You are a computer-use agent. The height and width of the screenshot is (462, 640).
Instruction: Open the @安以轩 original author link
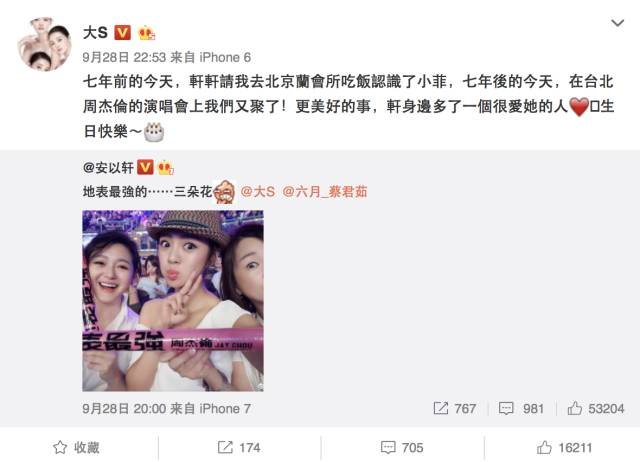[108, 167]
